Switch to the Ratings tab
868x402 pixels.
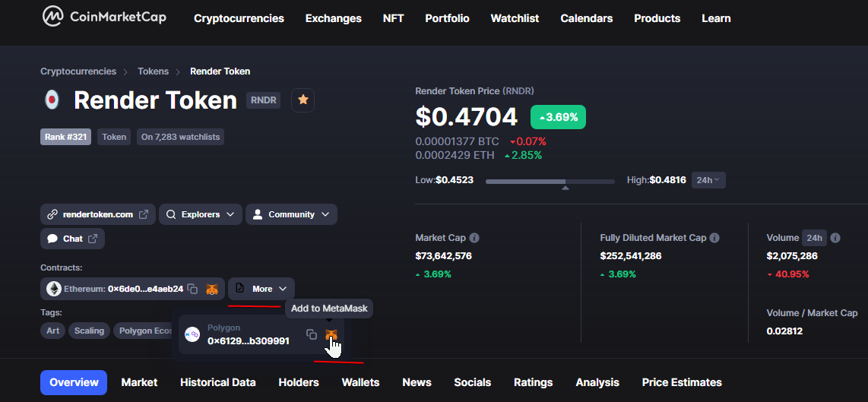point(533,382)
